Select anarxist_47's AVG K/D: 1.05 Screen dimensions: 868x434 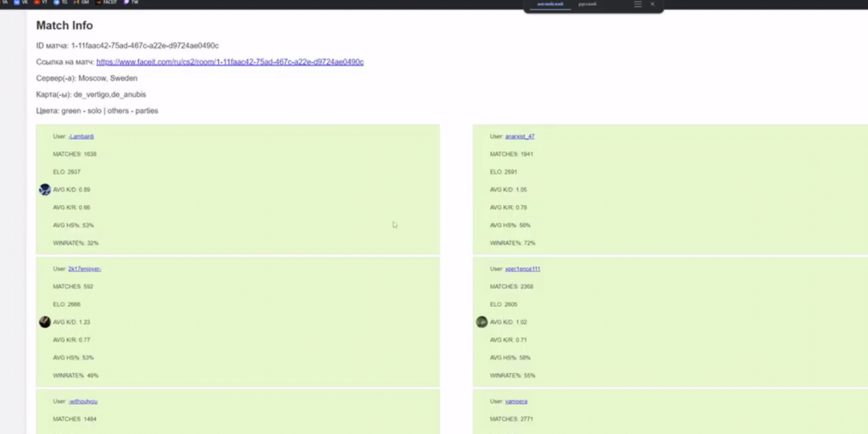point(509,189)
